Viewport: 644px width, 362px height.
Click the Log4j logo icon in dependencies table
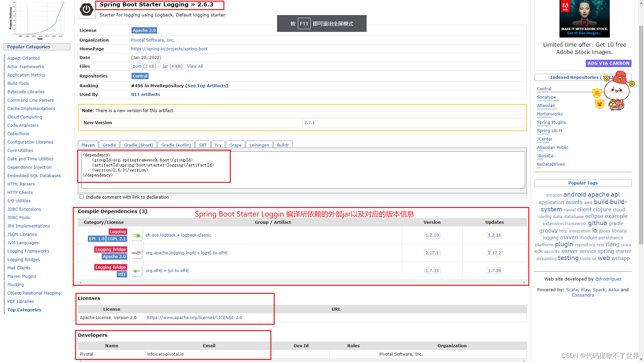136,253
